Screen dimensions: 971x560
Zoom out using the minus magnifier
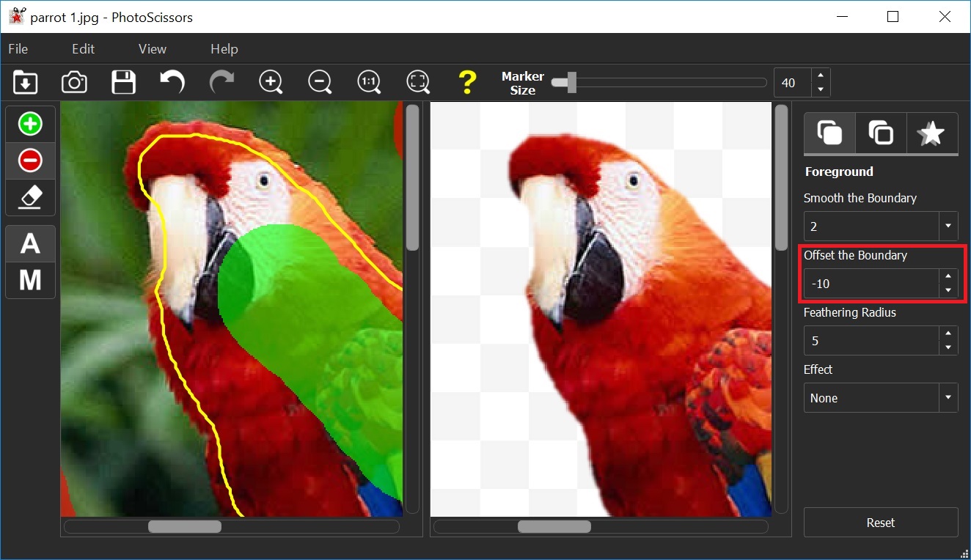[320, 82]
